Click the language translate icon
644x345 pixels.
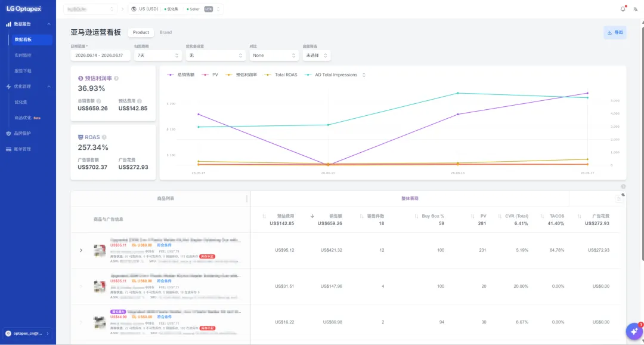click(x=636, y=9)
